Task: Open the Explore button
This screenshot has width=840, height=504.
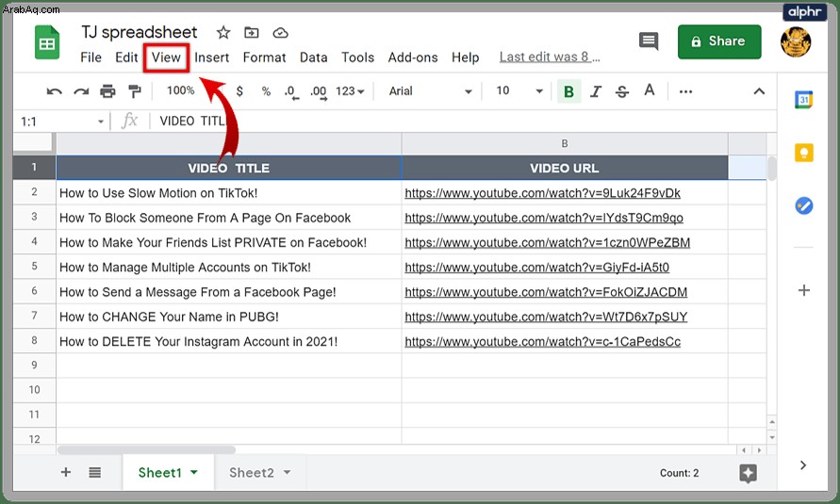Action: (x=748, y=473)
